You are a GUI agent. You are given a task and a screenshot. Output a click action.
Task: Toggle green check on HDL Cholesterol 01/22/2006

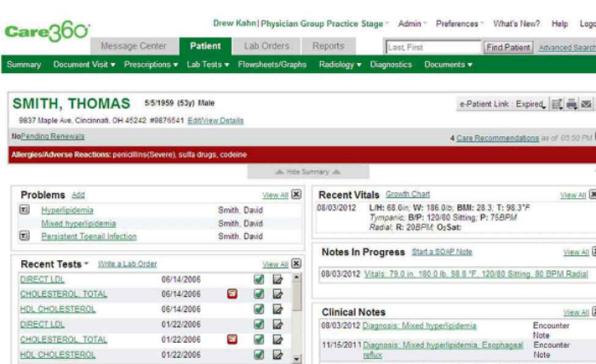pos(259,355)
